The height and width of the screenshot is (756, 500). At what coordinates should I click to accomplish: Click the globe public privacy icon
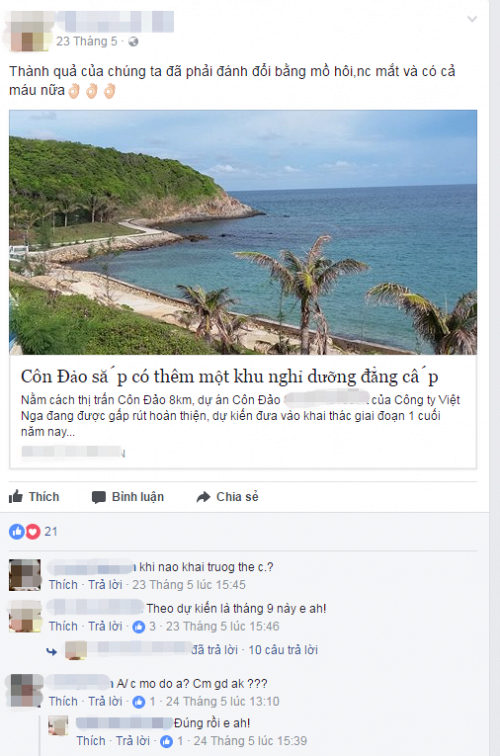coord(134,41)
